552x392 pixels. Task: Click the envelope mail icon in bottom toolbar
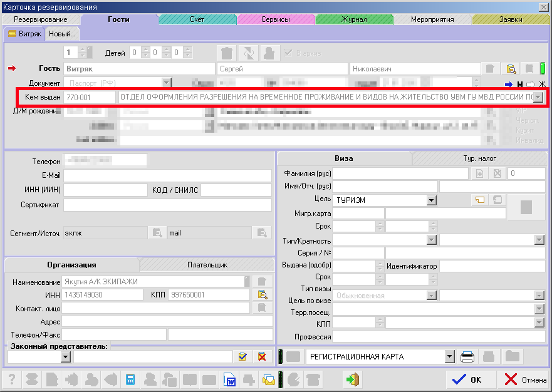(269, 379)
